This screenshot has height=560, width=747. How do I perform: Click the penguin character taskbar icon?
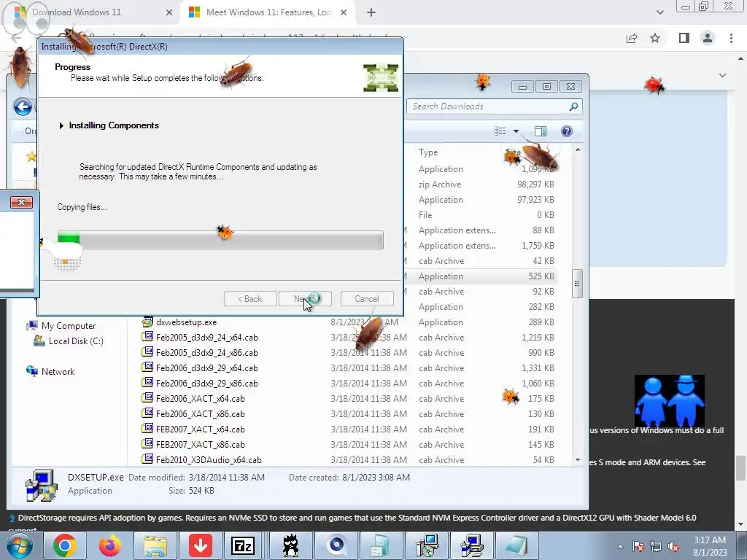click(x=290, y=545)
